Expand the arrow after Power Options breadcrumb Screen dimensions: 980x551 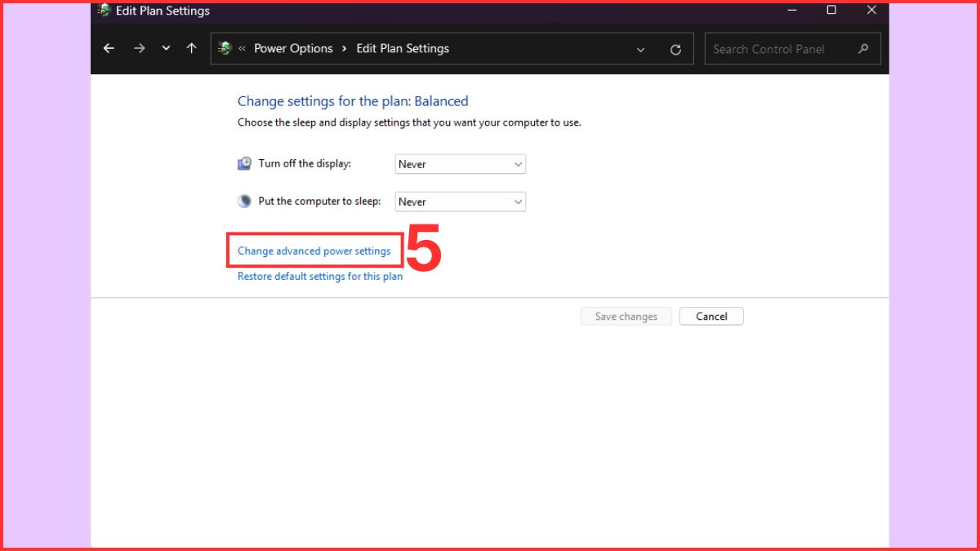345,49
